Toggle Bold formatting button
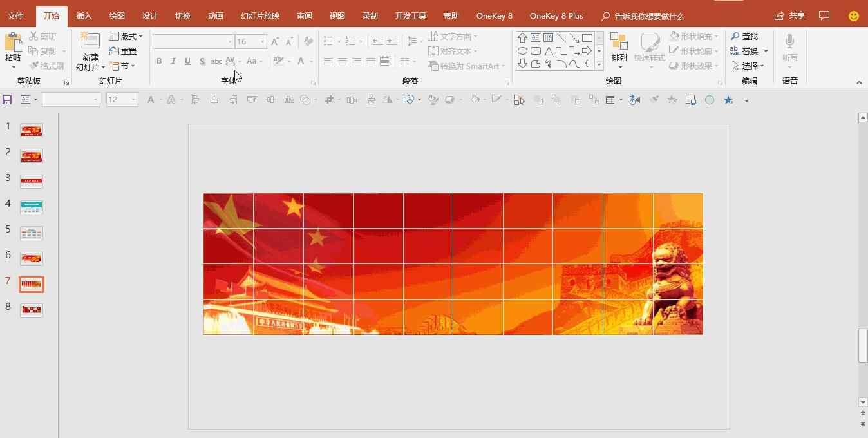 tap(159, 61)
